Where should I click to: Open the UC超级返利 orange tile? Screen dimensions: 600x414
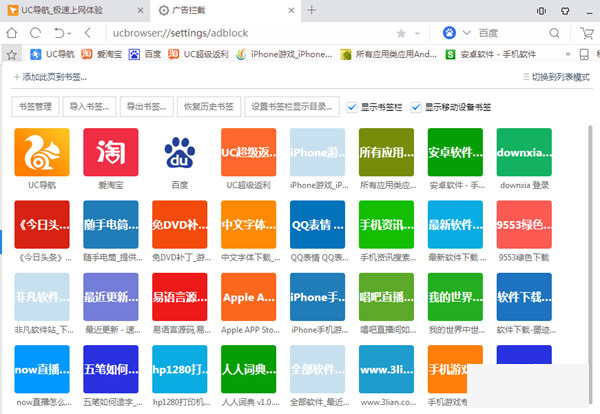point(249,152)
